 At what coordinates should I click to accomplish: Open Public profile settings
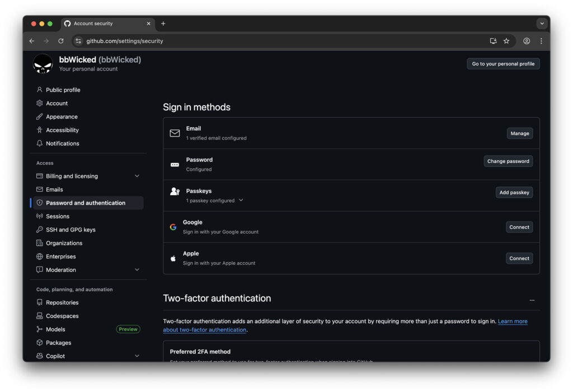coord(88,89)
